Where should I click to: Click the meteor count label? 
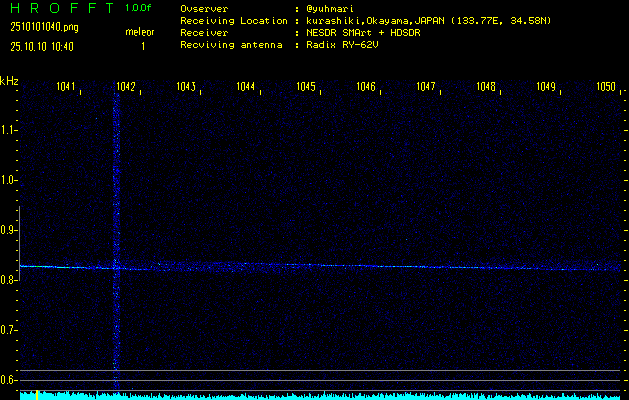click(140, 32)
